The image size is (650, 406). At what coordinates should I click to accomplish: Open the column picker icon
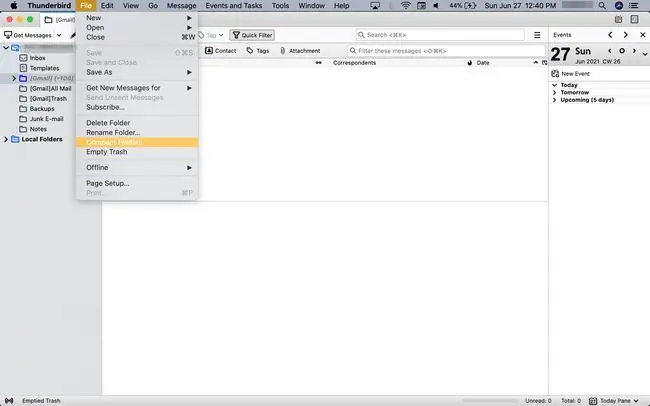click(x=544, y=63)
